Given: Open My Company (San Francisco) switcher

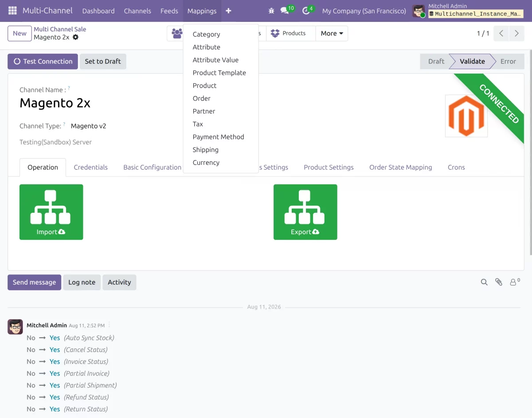Looking at the screenshot, I should tap(364, 11).
